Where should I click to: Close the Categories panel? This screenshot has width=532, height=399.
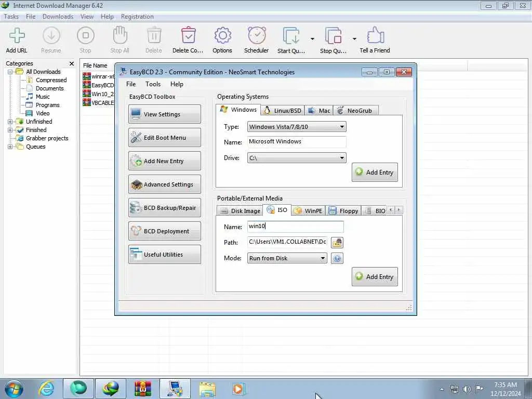(71, 63)
